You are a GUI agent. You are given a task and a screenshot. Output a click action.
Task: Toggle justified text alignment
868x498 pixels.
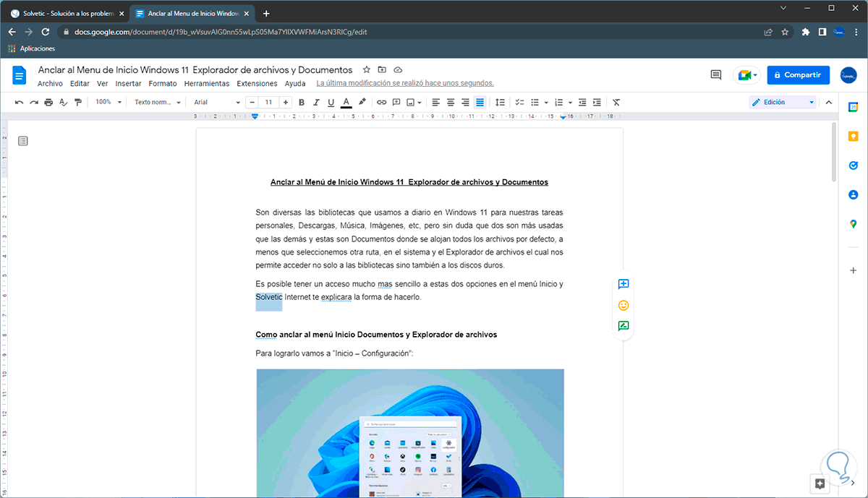(x=480, y=103)
